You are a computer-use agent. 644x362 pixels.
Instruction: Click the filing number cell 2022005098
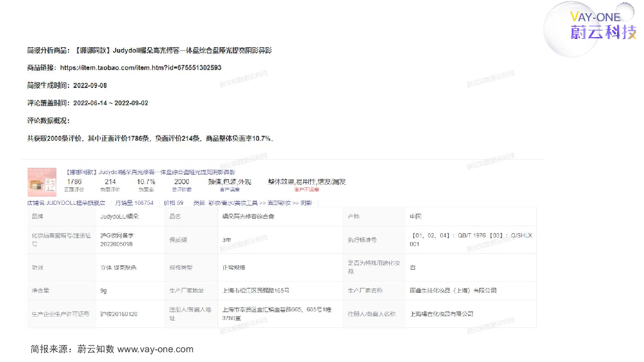point(131,239)
